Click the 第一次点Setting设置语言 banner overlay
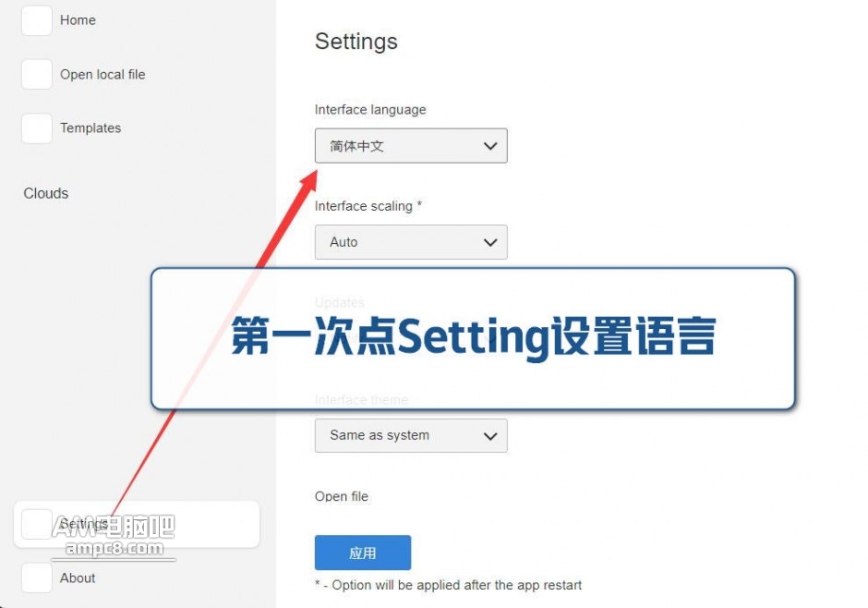868x608 pixels. tap(474, 338)
